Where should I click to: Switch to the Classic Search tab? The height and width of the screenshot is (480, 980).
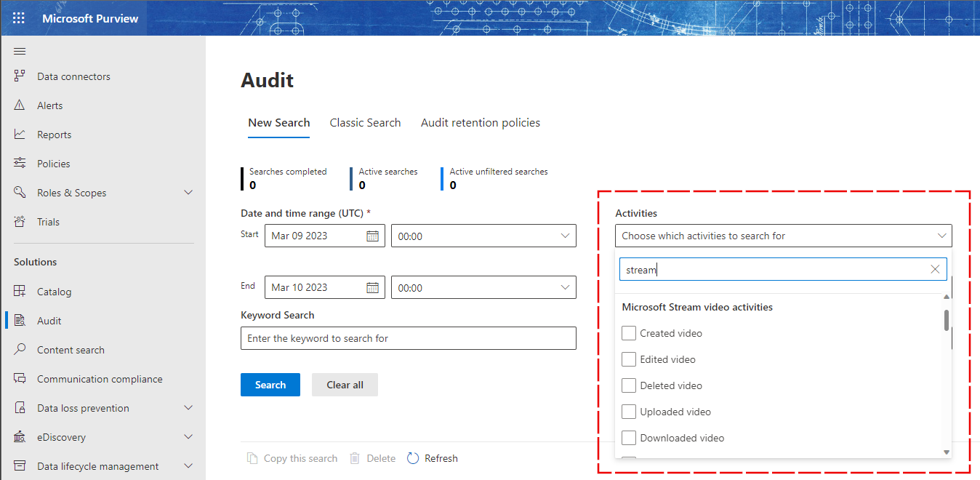point(365,123)
